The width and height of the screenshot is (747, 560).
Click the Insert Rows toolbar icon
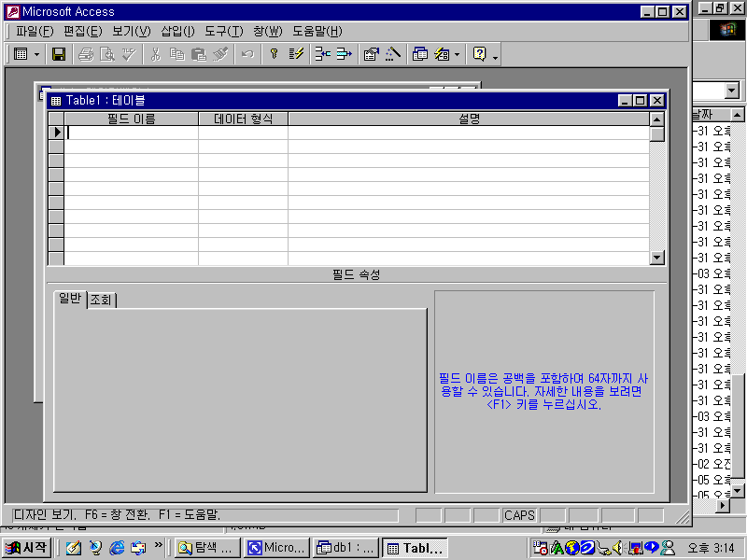pyautogui.click(x=322, y=54)
